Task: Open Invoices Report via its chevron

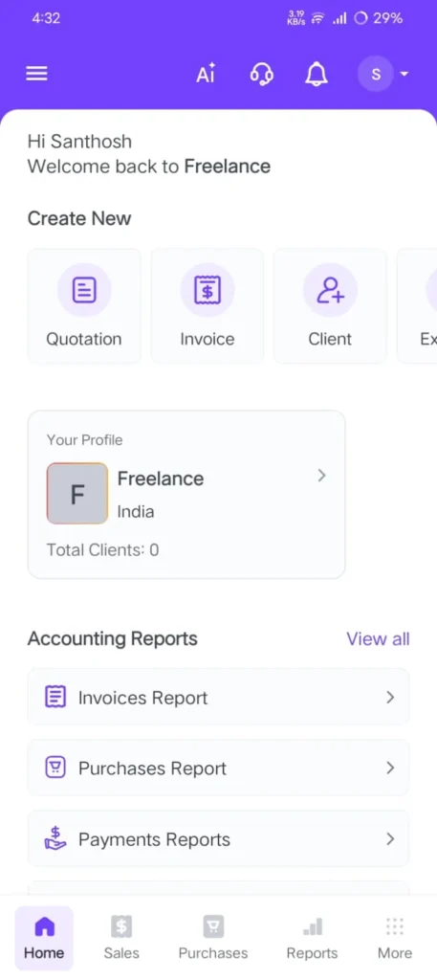Action: coord(390,697)
